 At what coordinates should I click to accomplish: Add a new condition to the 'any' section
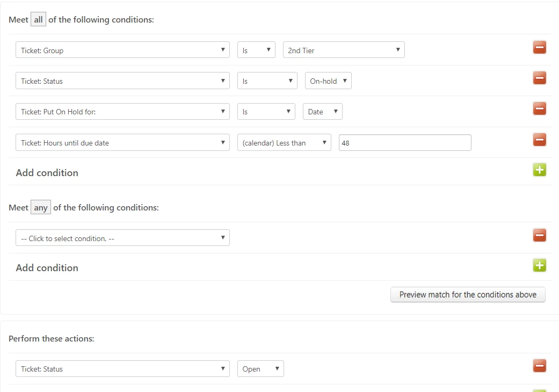point(540,266)
